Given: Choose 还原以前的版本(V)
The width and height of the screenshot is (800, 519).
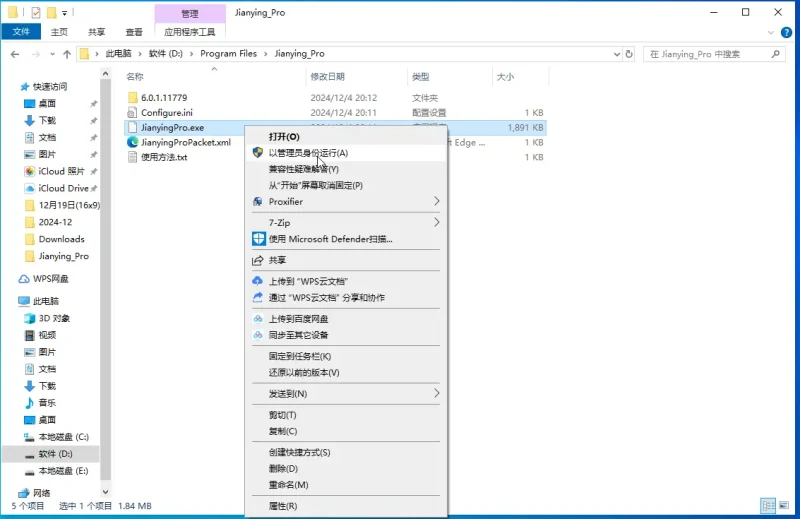Looking at the screenshot, I should (346, 373).
